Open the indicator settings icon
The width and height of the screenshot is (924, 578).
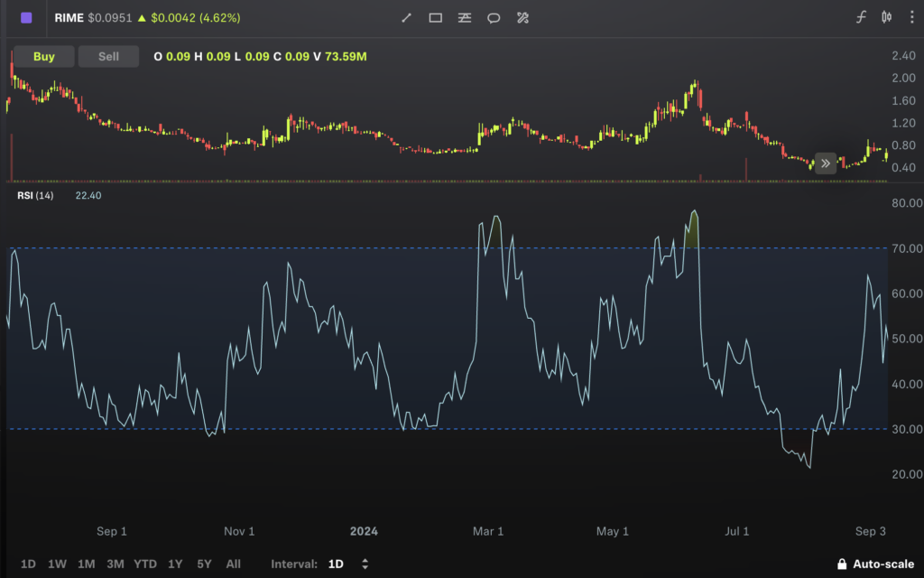pyautogui.click(x=464, y=17)
